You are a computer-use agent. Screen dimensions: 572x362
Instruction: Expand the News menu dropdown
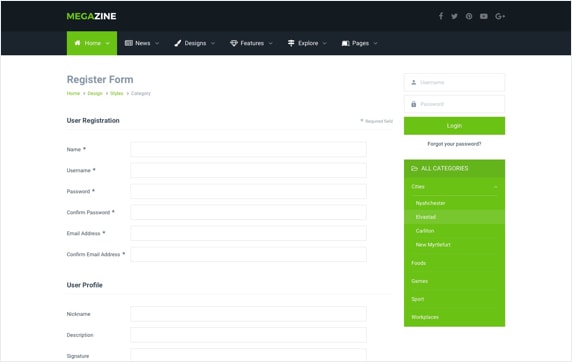point(157,43)
